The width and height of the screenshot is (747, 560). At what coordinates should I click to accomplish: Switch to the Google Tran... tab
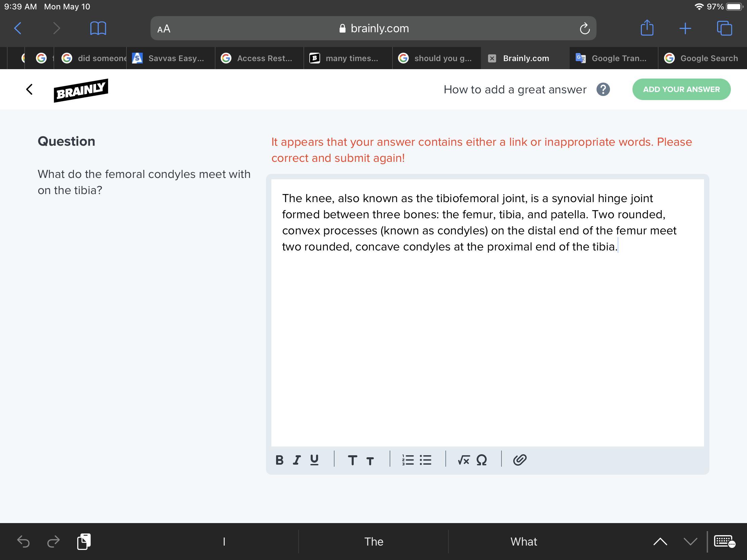pos(613,58)
